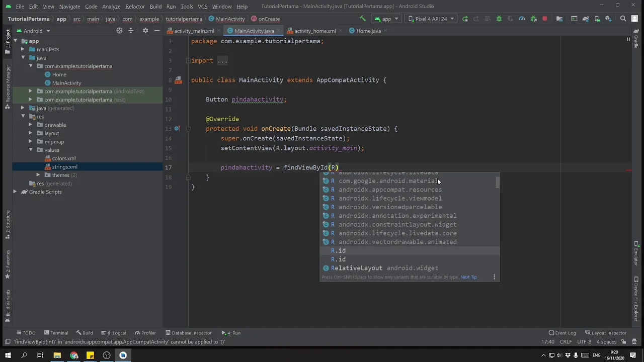Switch to the Home.java tab
Image resolution: width=644 pixels, height=362 pixels.
click(x=368, y=31)
